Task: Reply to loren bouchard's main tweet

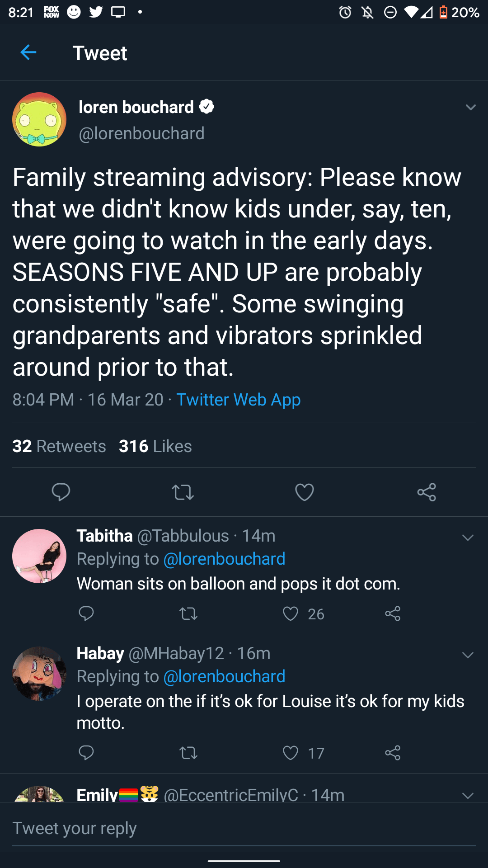Action: (61, 492)
